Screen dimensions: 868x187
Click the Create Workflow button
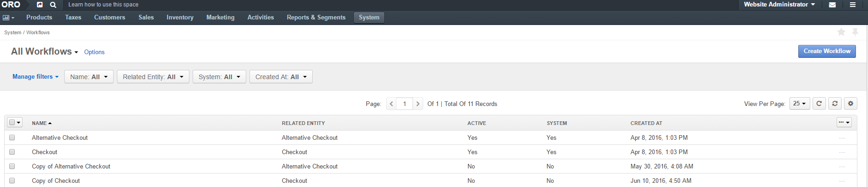pos(827,51)
